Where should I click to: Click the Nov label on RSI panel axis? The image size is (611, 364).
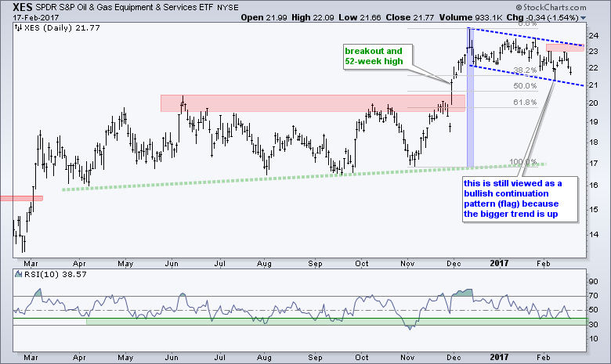coord(407,357)
